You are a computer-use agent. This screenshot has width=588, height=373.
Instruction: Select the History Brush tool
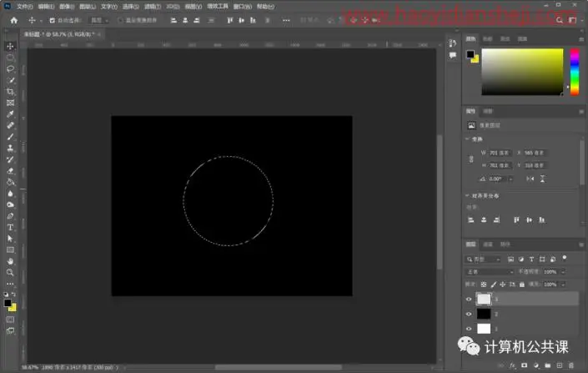(10, 159)
